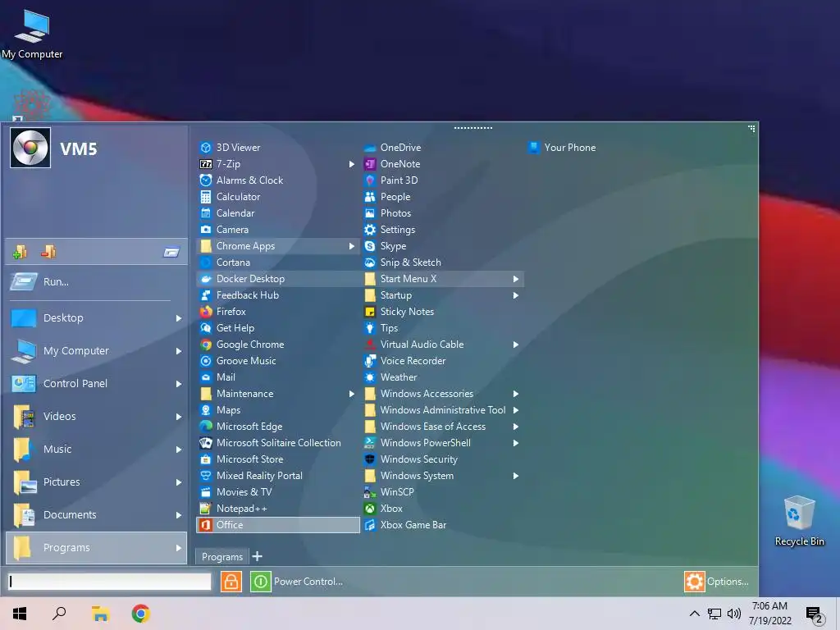Open Cortana icon in programs list
Viewport: 840px width, 630px height.
coord(206,262)
